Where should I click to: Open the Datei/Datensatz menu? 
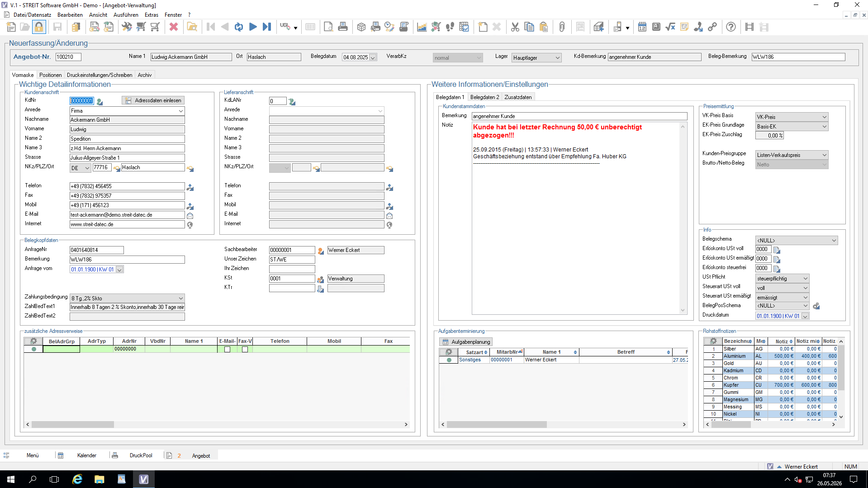coord(32,15)
